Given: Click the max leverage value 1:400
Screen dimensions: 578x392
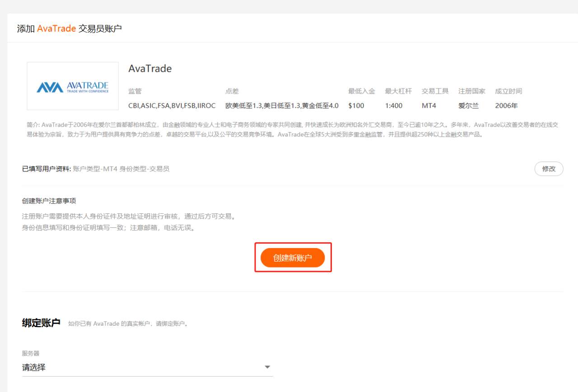Looking at the screenshot, I should tap(394, 106).
